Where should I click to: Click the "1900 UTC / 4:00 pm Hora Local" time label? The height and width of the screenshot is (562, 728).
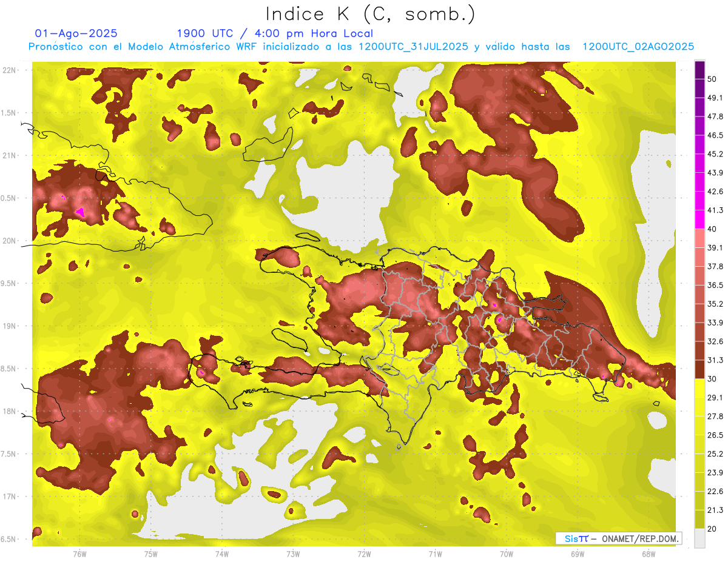tap(275, 33)
